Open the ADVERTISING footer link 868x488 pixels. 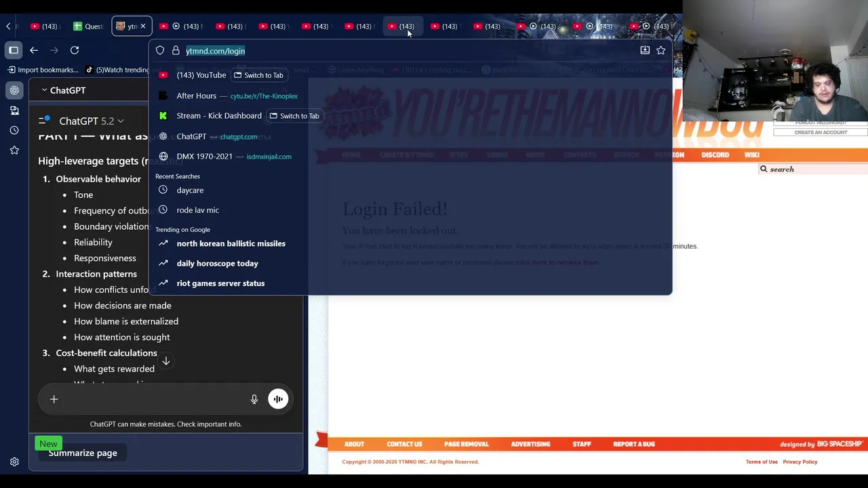click(530, 445)
